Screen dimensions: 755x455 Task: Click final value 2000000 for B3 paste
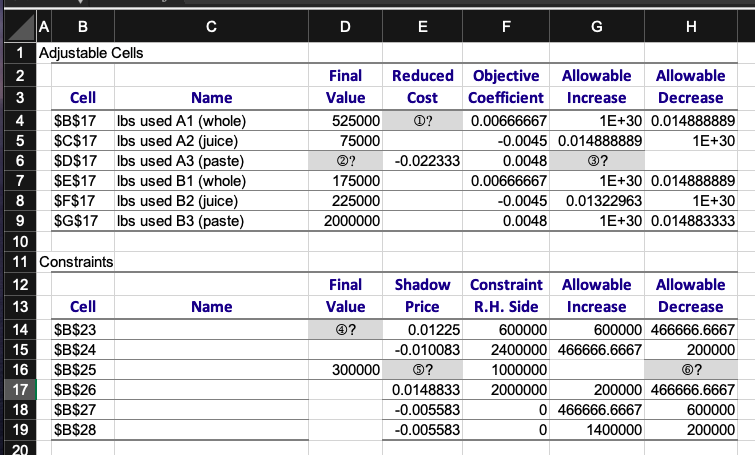(x=345, y=221)
